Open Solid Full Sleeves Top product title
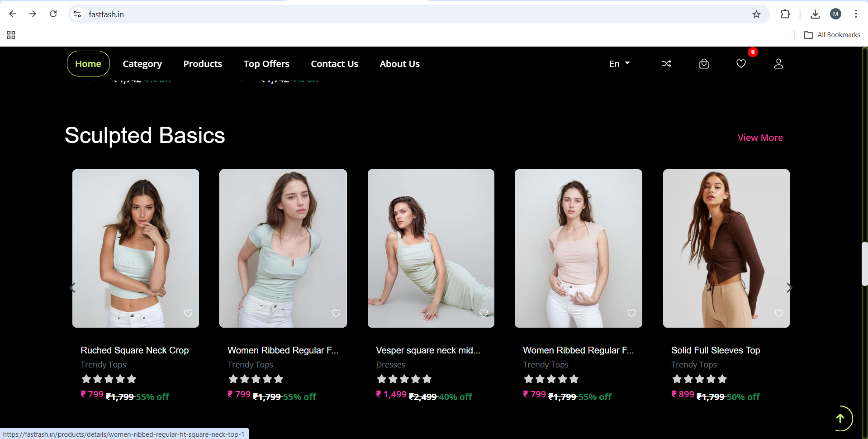Viewport: 868px width, 439px height. pyautogui.click(x=715, y=350)
